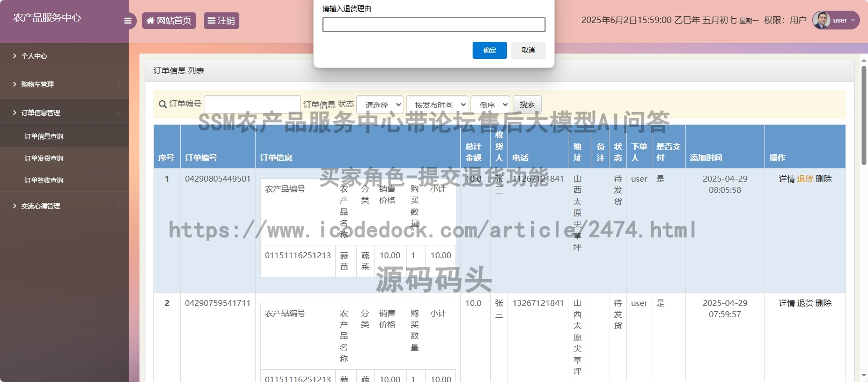Click 删除 for order 04290759541711
868x382 pixels.
[823, 303]
